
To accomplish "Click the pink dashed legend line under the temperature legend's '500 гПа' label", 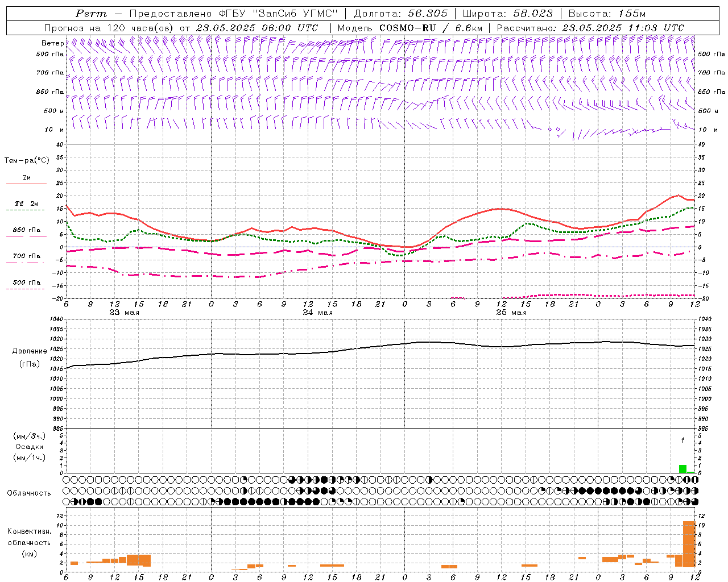I will [x=26, y=289].
